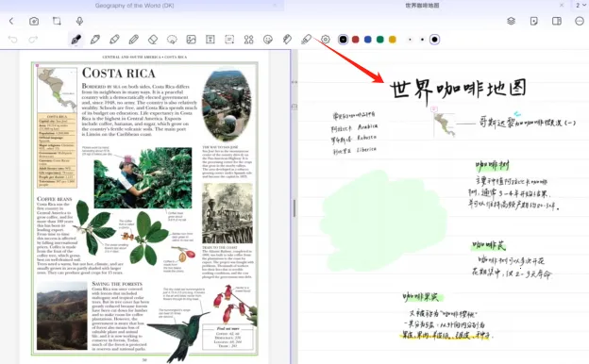
Task: Toggle the split view layout
Action: point(557,21)
